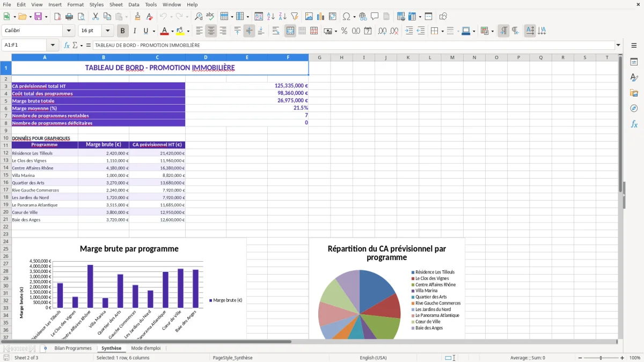The image size is (644, 362).
Task: Click the Average; Sum status field
Action: [x=528, y=358]
